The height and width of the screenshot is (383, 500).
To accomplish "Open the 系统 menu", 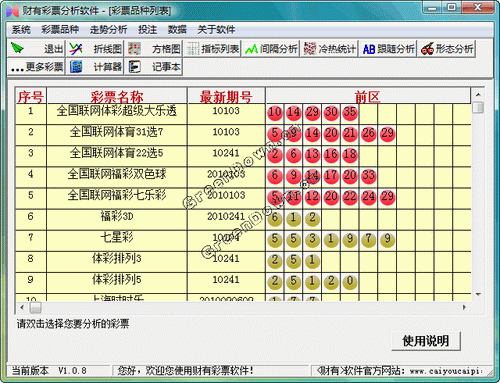I will point(21,30).
